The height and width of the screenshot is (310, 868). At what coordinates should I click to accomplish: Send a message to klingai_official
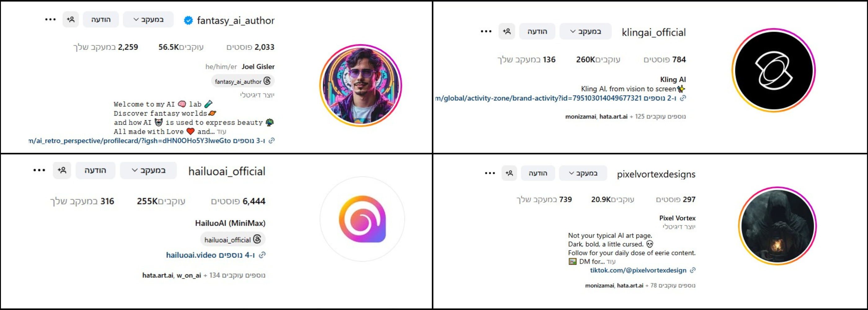pos(537,31)
